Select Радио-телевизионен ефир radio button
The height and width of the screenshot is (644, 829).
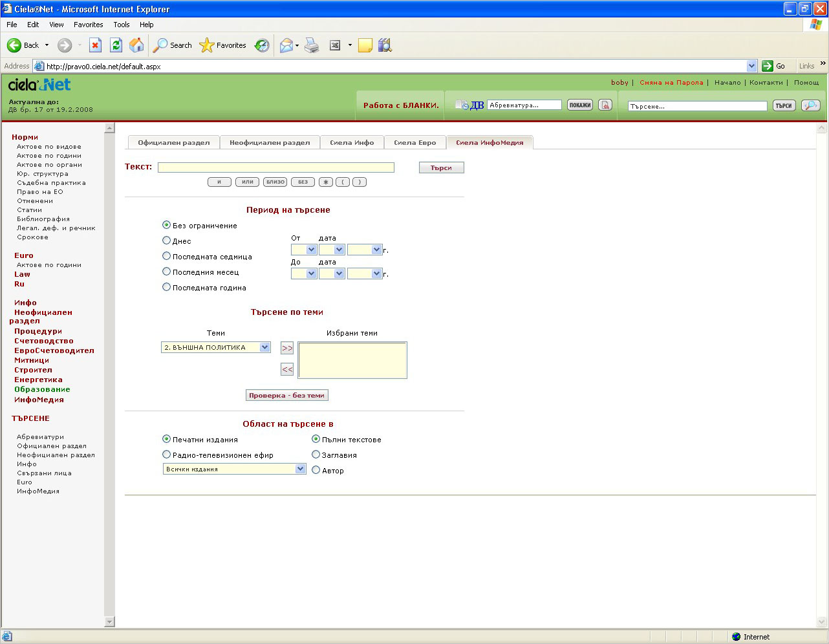166,455
